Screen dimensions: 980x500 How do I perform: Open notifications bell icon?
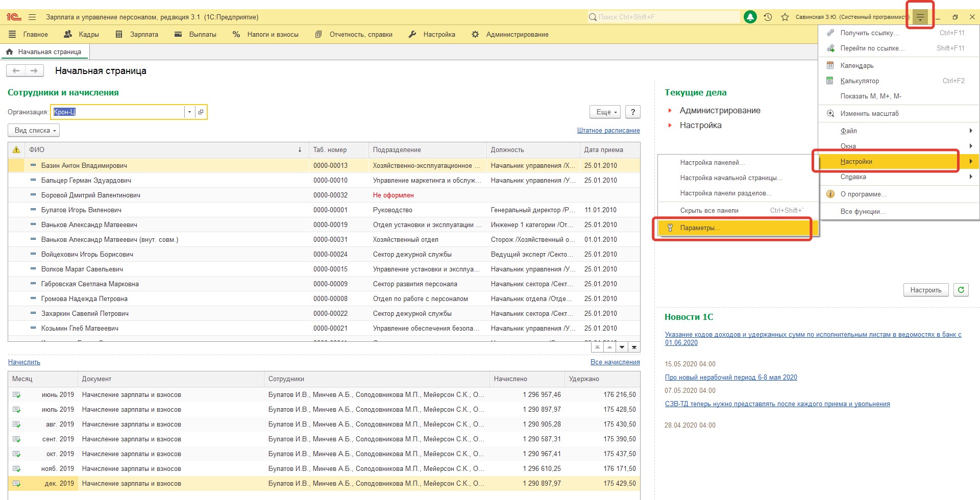[x=750, y=17]
